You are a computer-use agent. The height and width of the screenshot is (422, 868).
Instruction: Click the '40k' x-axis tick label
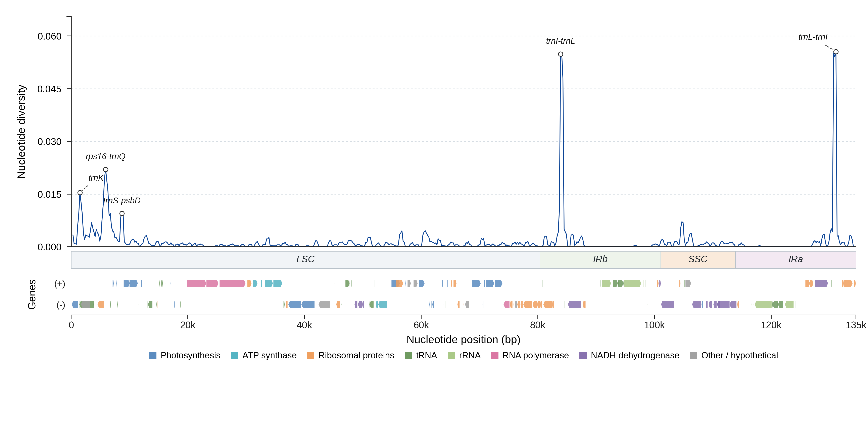tap(304, 325)
